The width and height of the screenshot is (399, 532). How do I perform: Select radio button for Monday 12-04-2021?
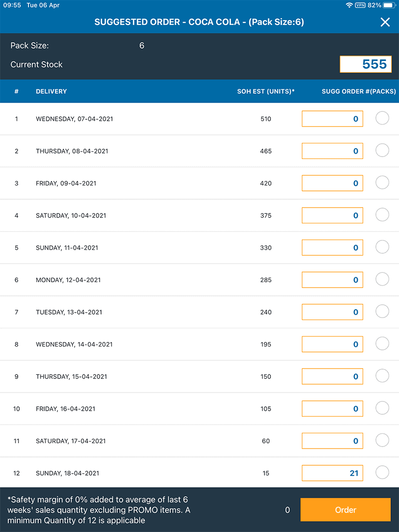click(382, 279)
